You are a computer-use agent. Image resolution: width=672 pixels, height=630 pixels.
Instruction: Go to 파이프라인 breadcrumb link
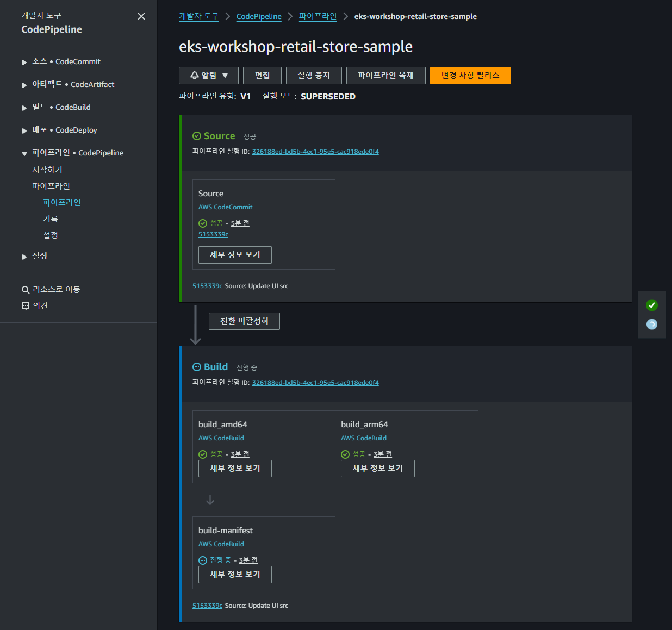pos(318,16)
